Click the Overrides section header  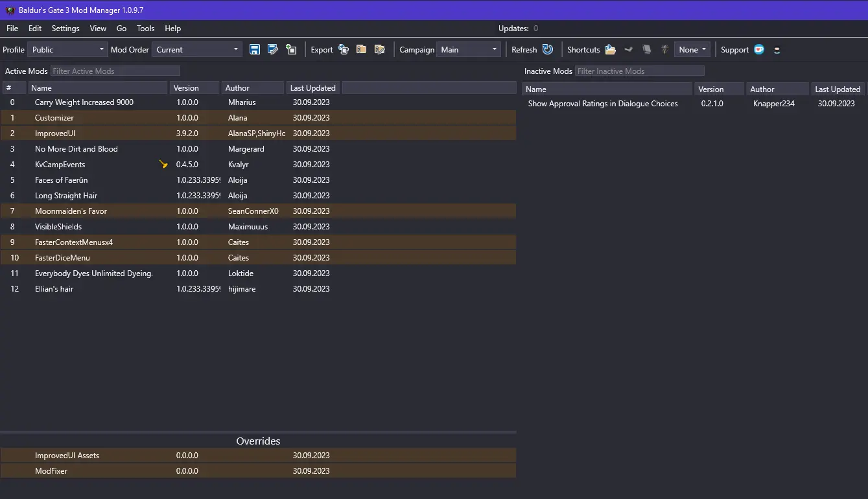tap(258, 441)
